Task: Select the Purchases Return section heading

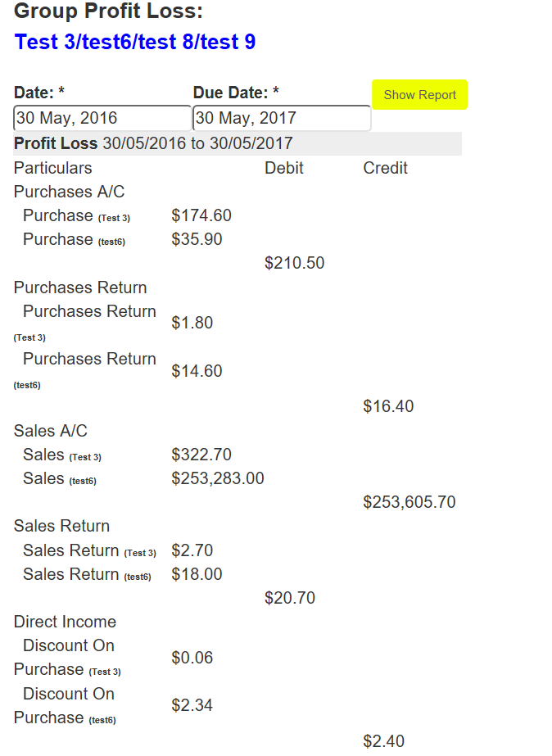Action: tap(80, 287)
